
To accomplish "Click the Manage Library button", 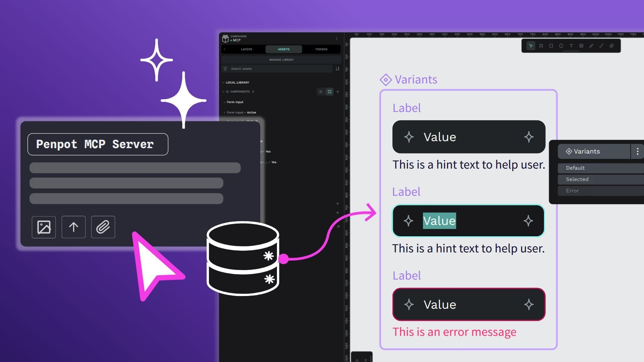I will 281,60.
